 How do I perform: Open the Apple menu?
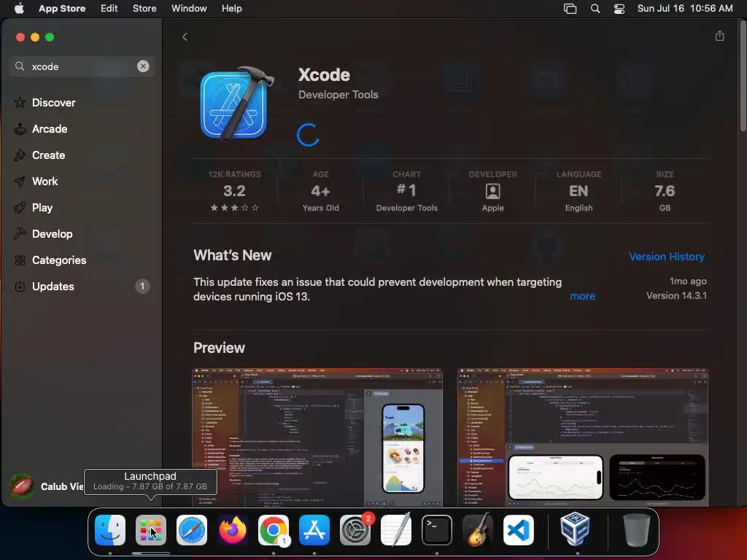click(x=19, y=9)
